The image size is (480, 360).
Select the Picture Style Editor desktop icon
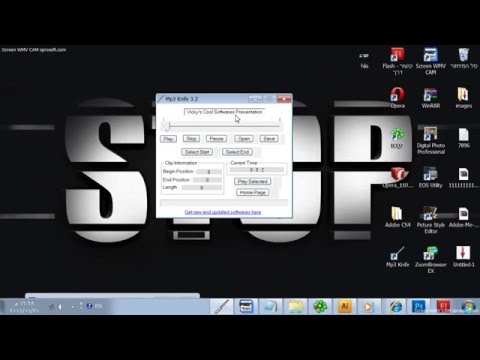431,220
